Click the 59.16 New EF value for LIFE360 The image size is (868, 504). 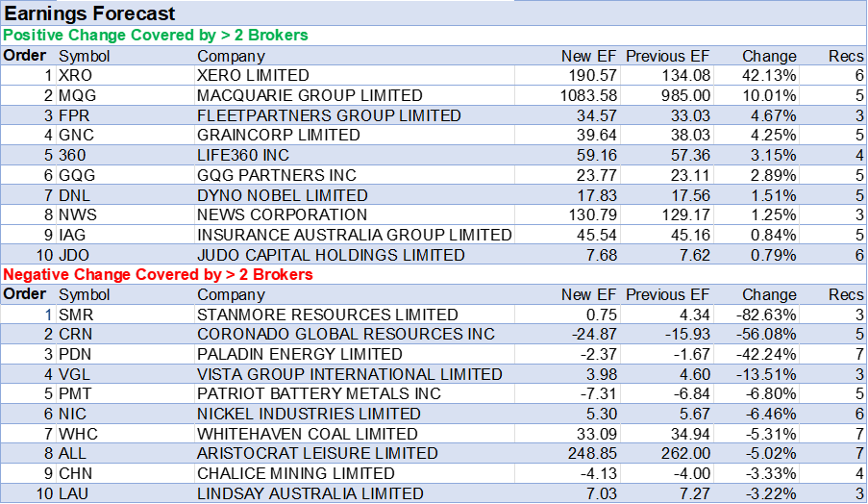[x=595, y=155]
